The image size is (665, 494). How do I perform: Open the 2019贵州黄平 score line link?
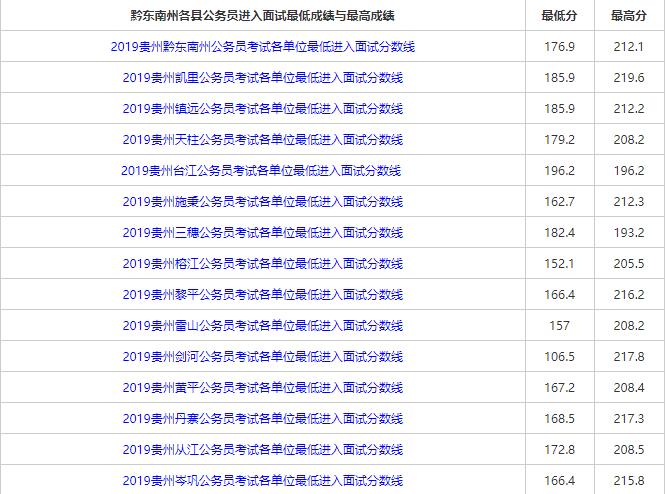click(262, 388)
